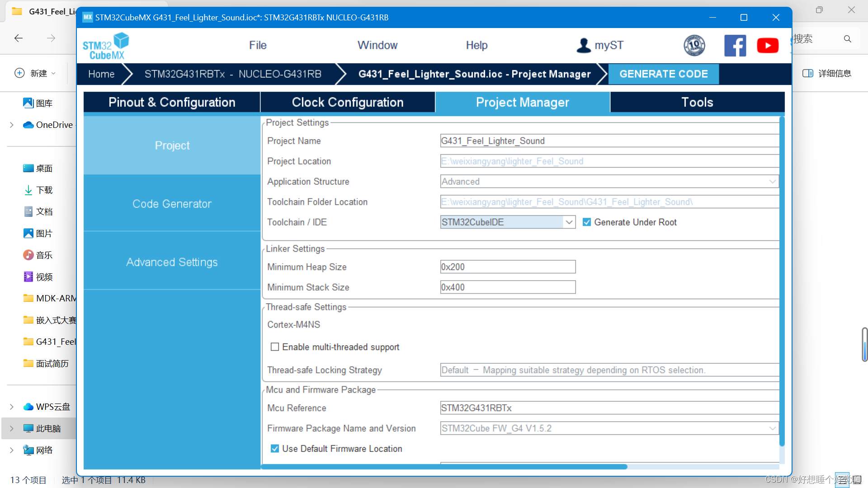Toggle Use Default Firmware Location checkbox

pyautogui.click(x=274, y=448)
